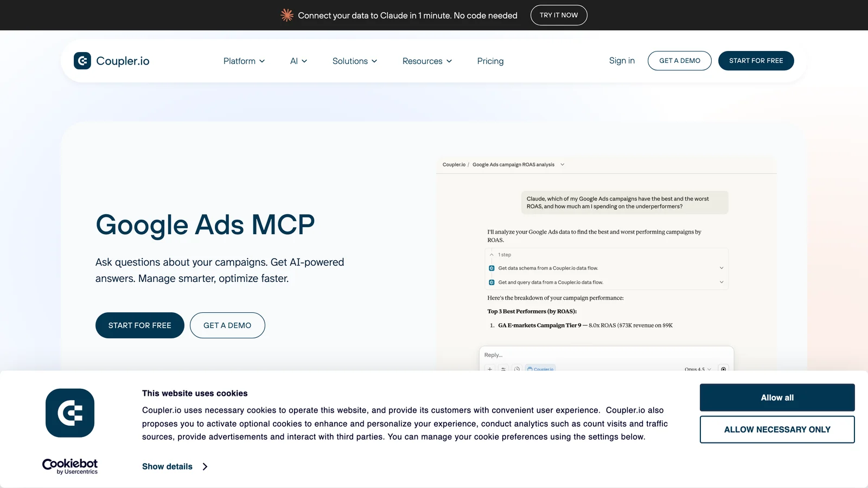Click 'Google Ads campaign ROAS analysis' title
This screenshot has height=488, width=868.
pyautogui.click(x=513, y=165)
